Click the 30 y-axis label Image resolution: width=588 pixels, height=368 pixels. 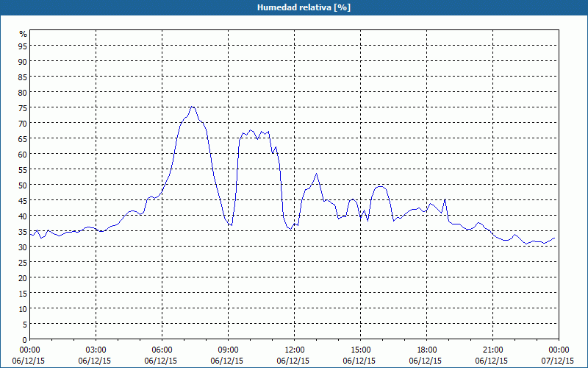pos(23,247)
